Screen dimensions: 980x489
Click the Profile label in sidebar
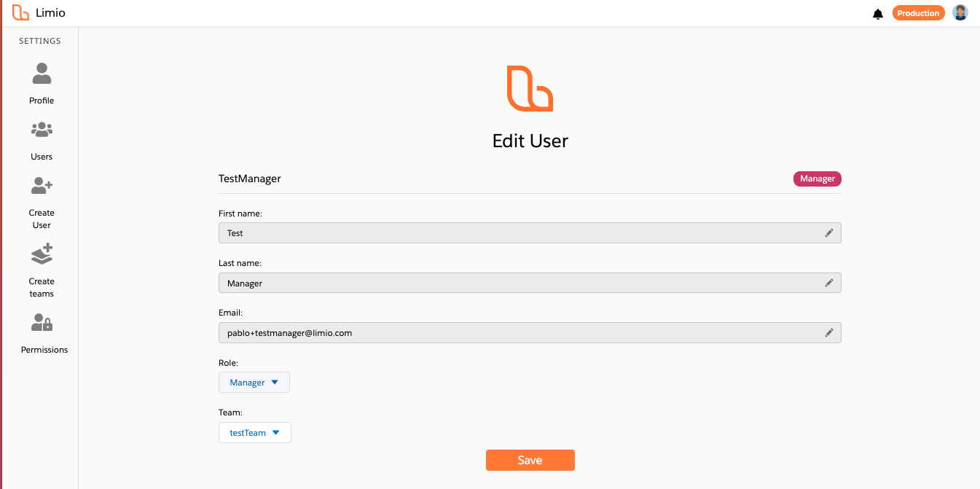42,101
